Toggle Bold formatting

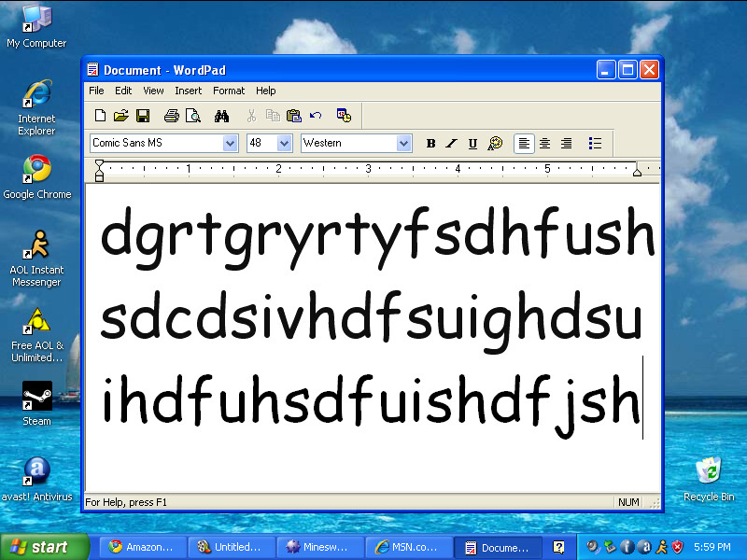pyautogui.click(x=430, y=144)
